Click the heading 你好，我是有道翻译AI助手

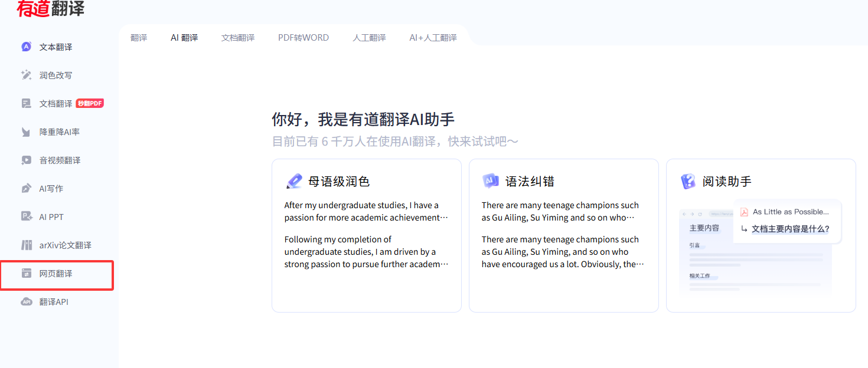363,119
